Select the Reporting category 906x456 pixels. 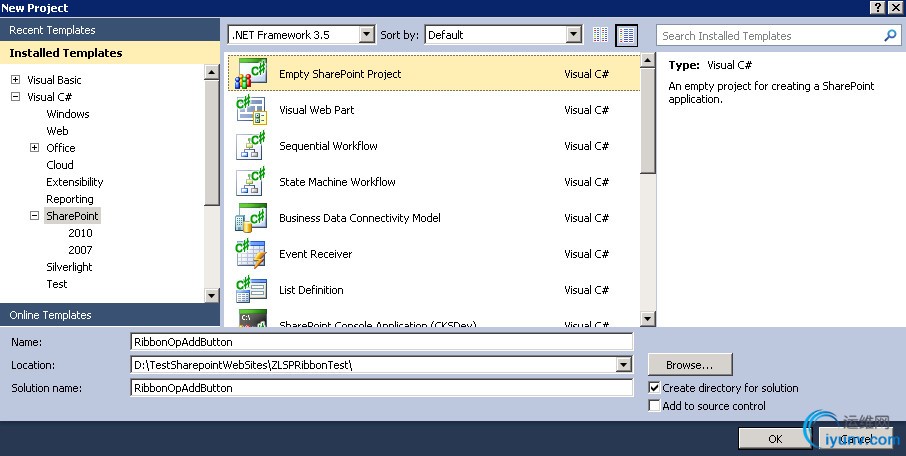pos(69,199)
